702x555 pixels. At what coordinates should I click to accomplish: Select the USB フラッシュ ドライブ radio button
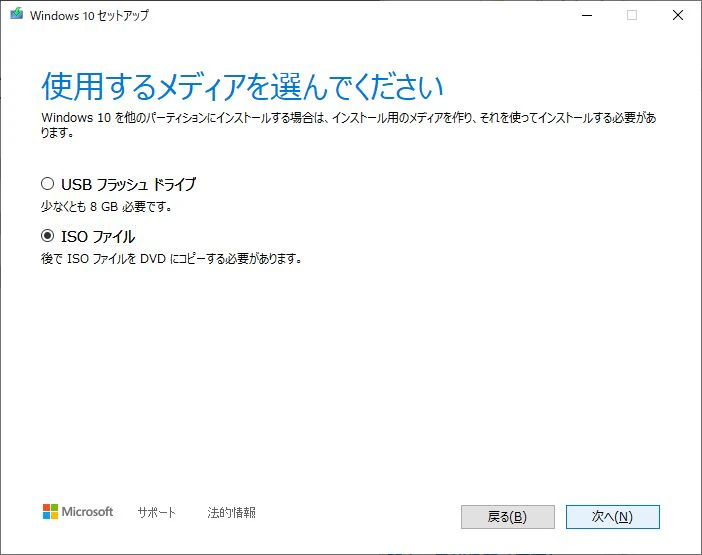(x=47, y=184)
